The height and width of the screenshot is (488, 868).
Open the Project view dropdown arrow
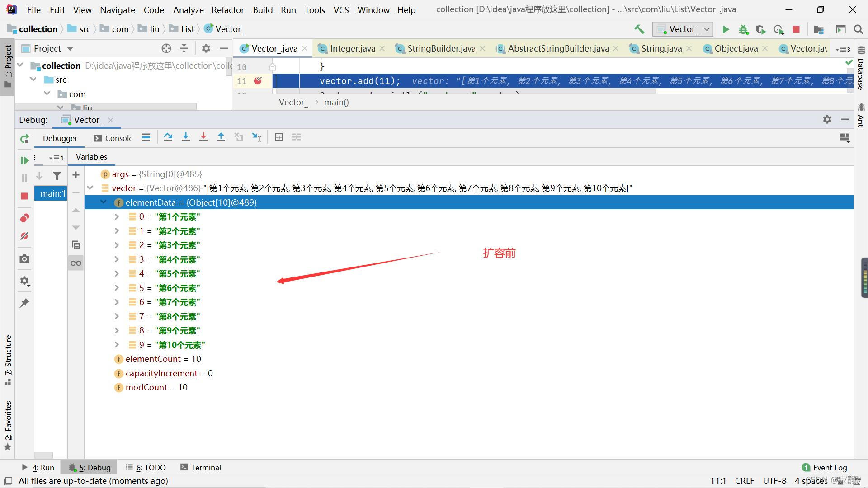pos(70,49)
